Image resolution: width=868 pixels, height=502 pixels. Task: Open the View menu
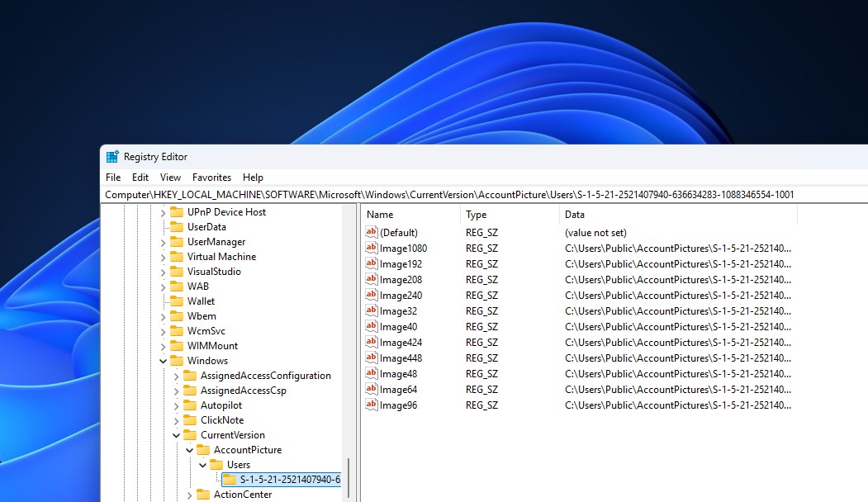170,178
